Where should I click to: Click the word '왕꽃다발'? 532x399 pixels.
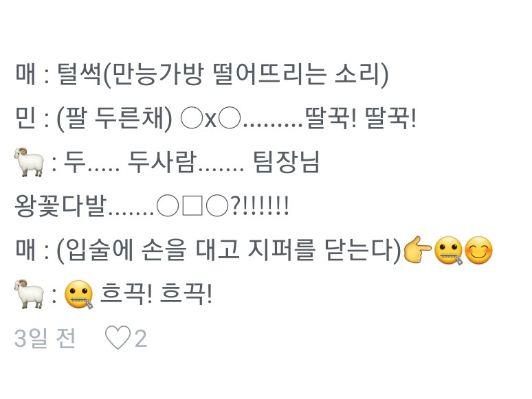tap(60, 207)
